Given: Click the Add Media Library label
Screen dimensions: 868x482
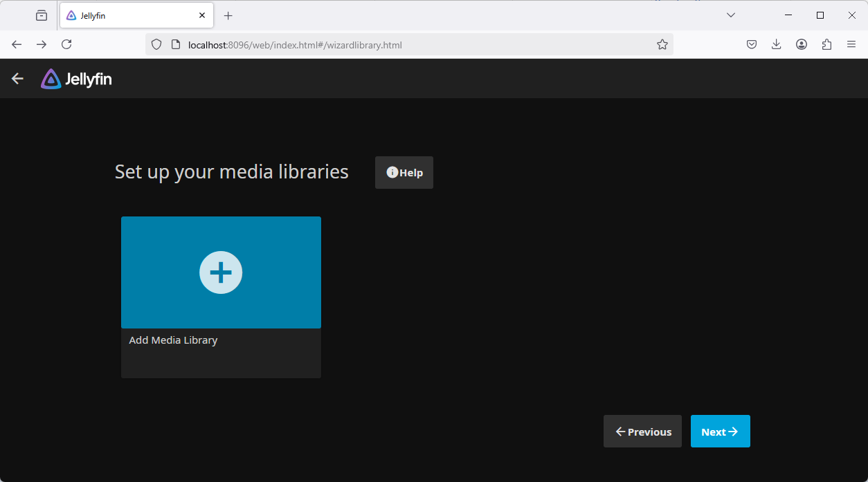Looking at the screenshot, I should click(x=173, y=340).
